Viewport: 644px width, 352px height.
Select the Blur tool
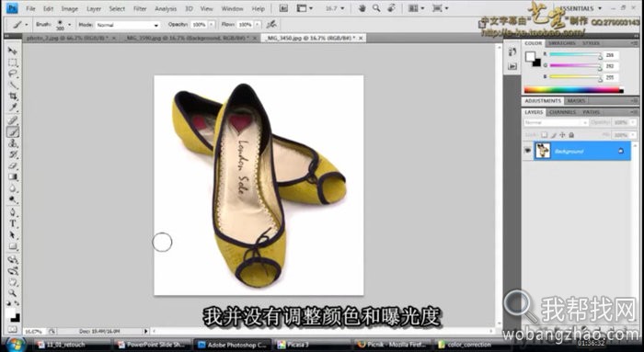pyautogui.click(x=13, y=188)
